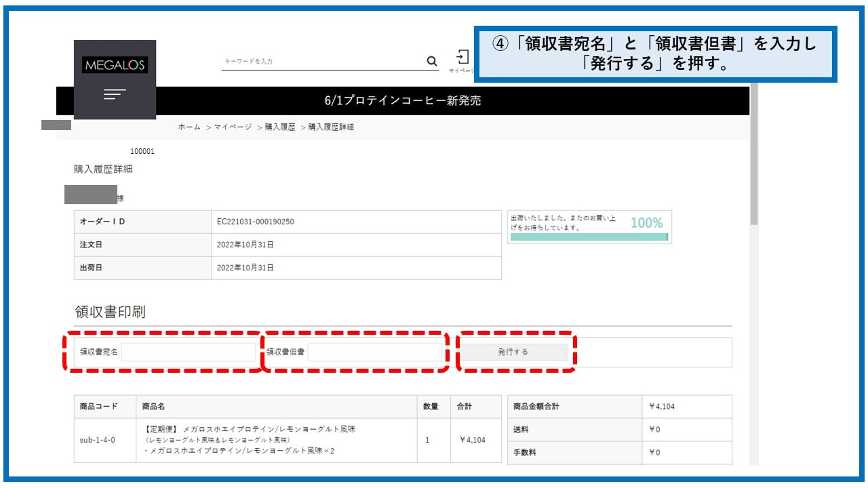Click the 注文日 date value
Image resolution: width=868 pixels, height=488 pixels.
tap(245, 245)
